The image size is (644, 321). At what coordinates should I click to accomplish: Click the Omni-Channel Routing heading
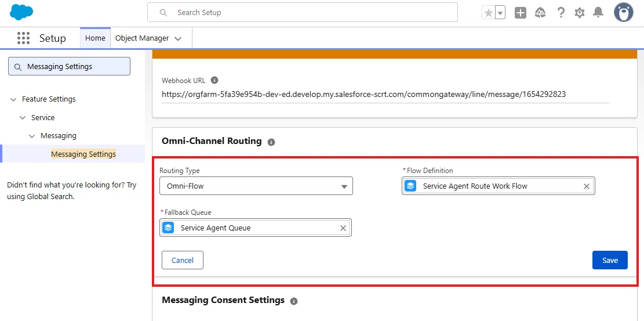pos(212,140)
